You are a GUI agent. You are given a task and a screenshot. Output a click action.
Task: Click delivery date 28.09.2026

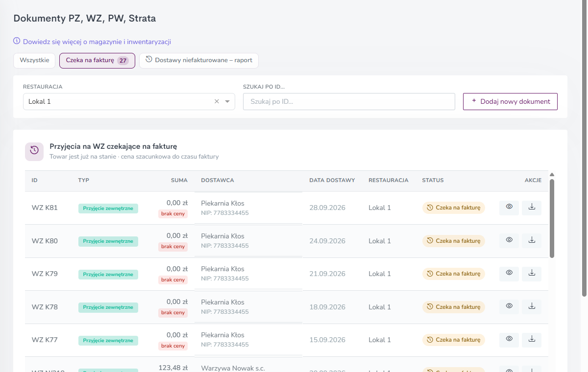tap(327, 208)
